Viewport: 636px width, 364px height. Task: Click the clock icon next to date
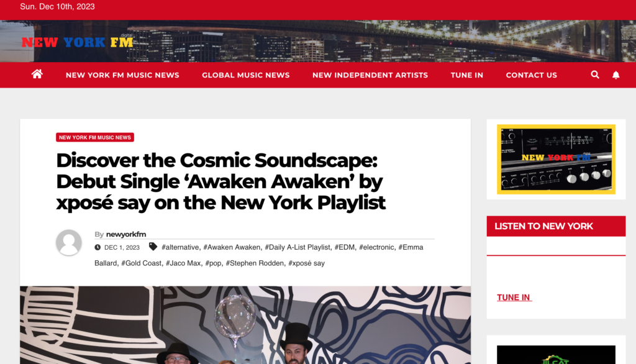pyautogui.click(x=98, y=247)
